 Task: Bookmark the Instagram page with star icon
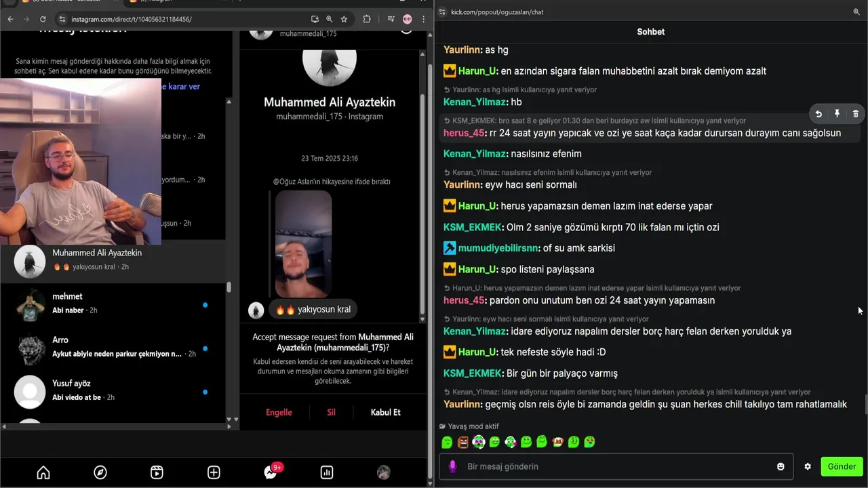344,19
